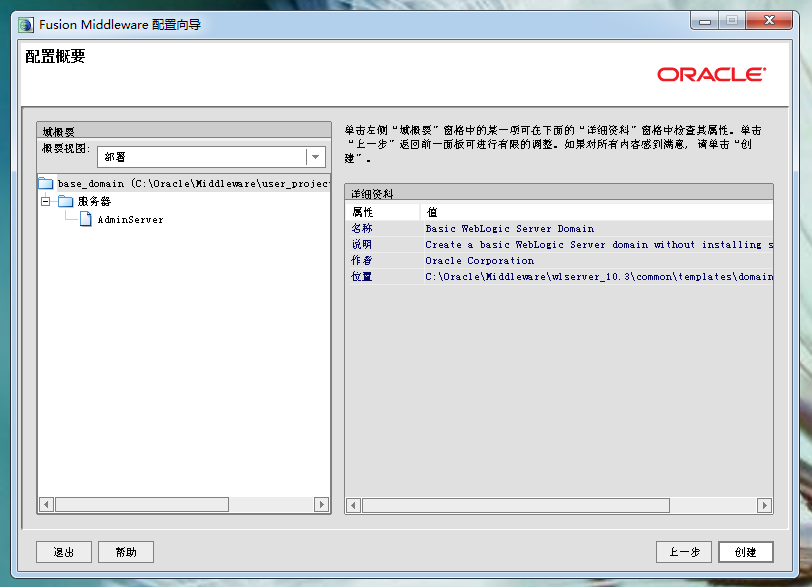Click the 退出 button

click(x=64, y=552)
